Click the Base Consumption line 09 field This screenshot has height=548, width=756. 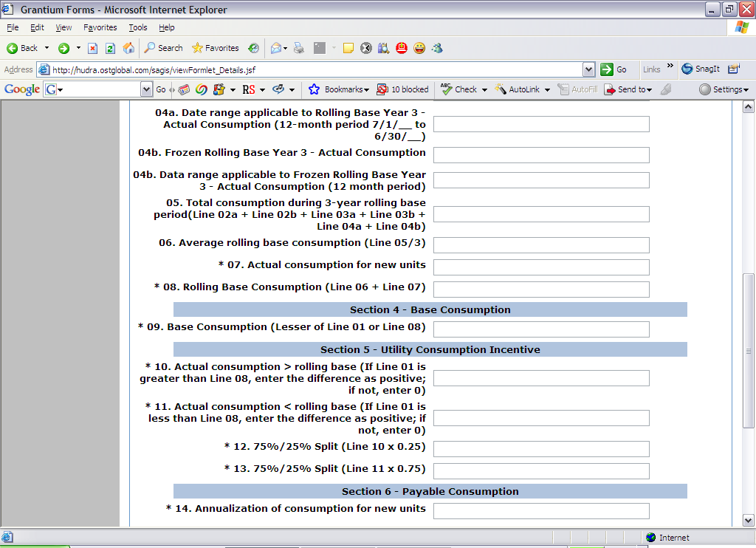(540, 329)
